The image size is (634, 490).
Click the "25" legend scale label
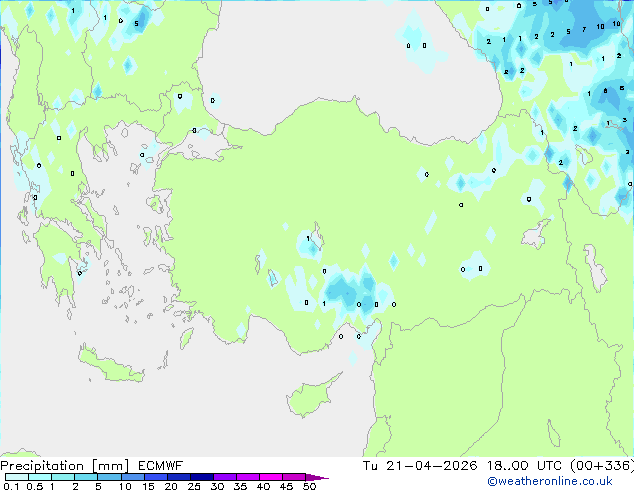(x=194, y=486)
